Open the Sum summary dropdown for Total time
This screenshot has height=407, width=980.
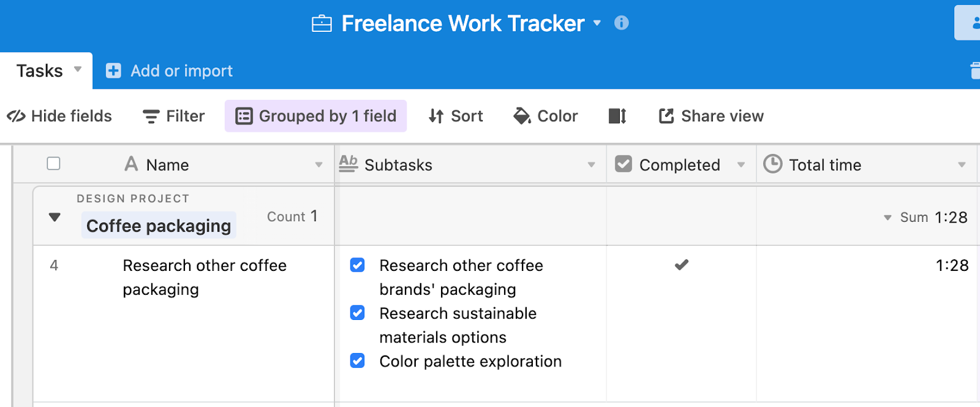(888, 218)
